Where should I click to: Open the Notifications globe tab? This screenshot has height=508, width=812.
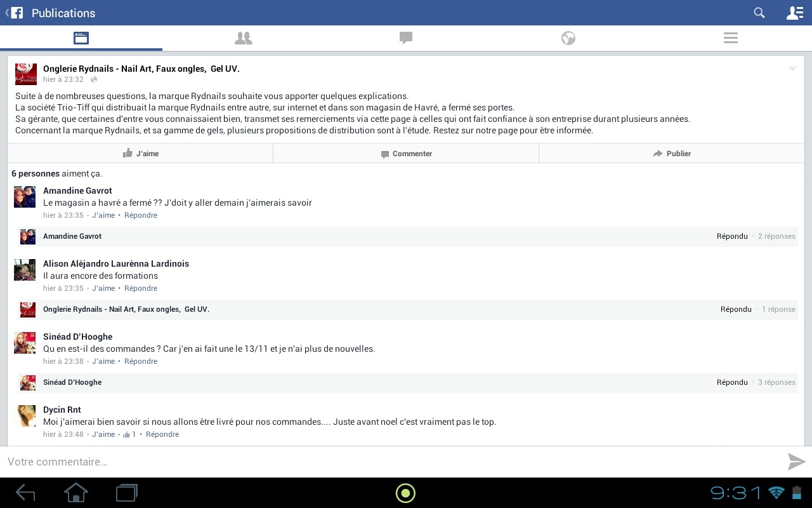[x=568, y=38]
